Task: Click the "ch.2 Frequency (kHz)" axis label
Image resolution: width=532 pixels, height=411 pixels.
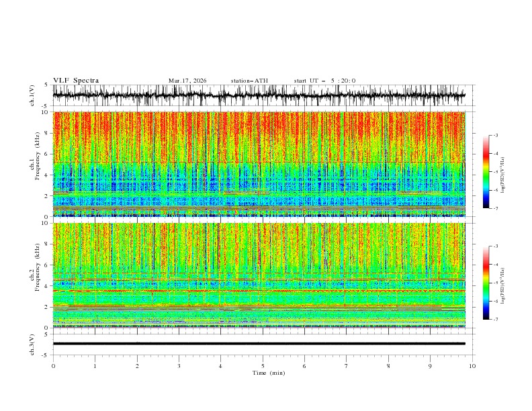Action: [35, 267]
